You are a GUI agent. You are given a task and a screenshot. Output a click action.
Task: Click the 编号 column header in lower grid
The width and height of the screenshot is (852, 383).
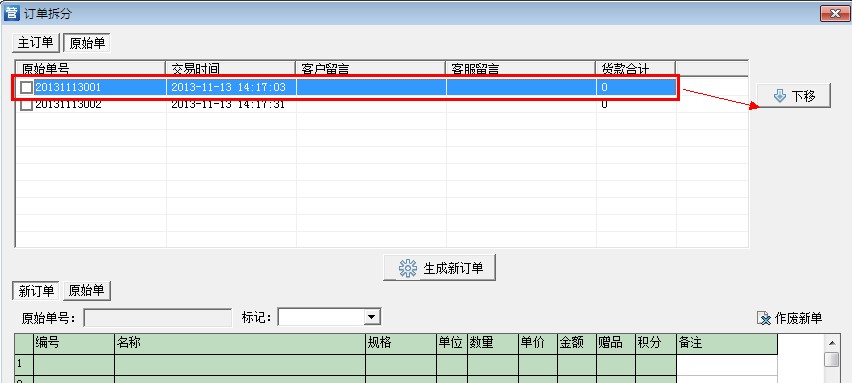(74, 343)
